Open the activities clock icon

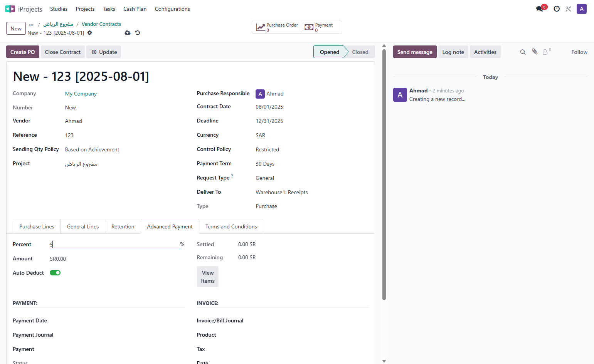557,9
